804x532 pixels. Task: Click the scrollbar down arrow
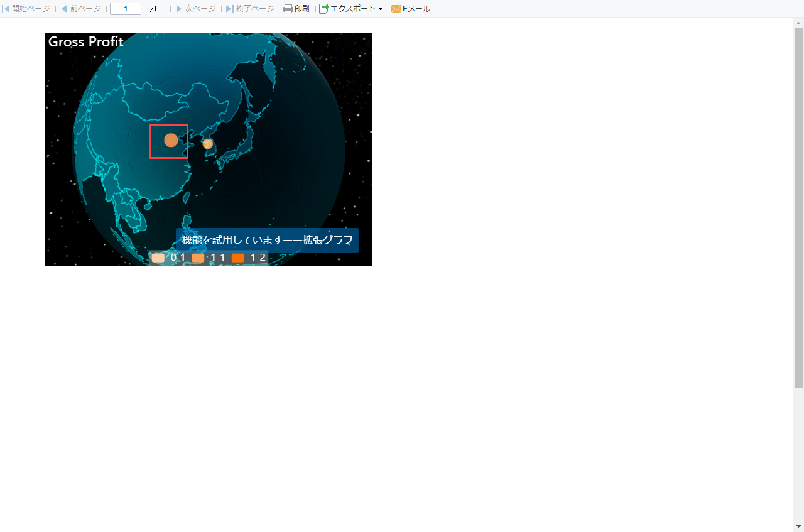798,526
